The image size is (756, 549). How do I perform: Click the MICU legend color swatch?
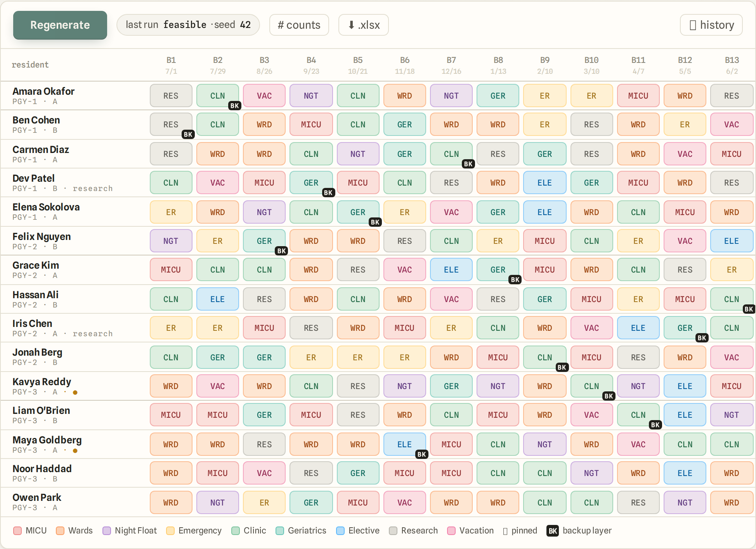tap(17, 531)
